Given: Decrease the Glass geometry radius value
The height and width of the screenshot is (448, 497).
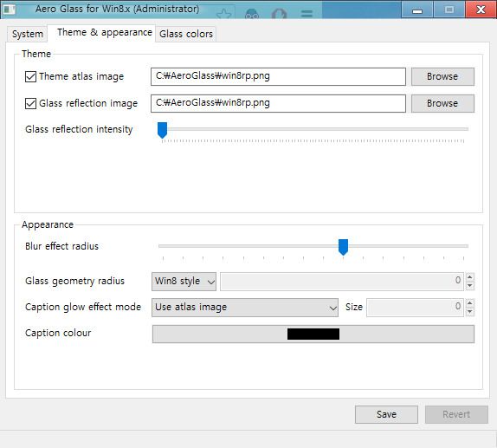Looking at the screenshot, I should [x=470, y=286].
